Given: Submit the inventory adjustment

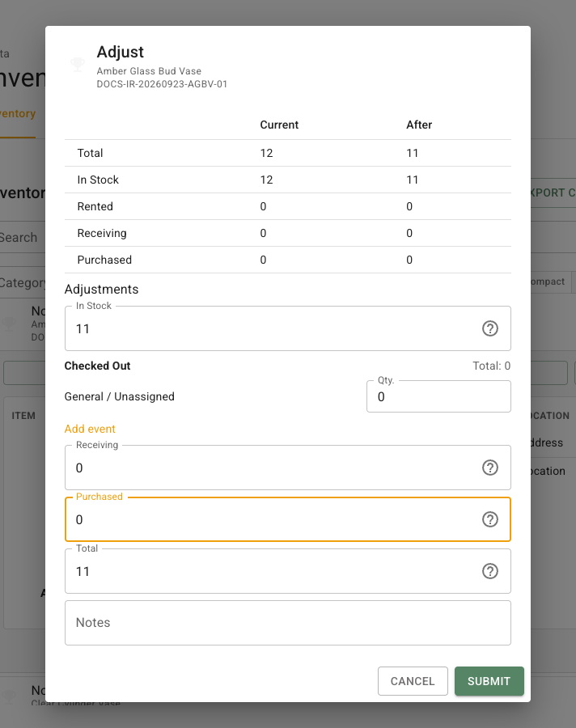Looking at the screenshot, I should (489, 681).
